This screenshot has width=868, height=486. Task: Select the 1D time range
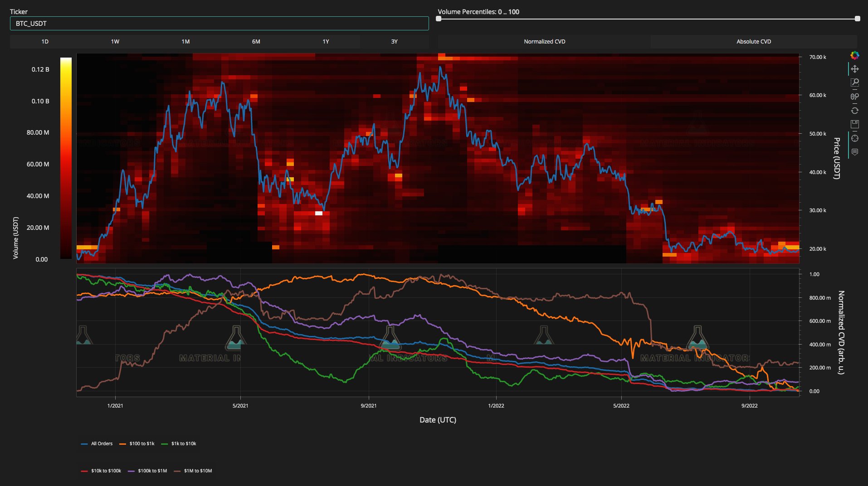[45, 42]
